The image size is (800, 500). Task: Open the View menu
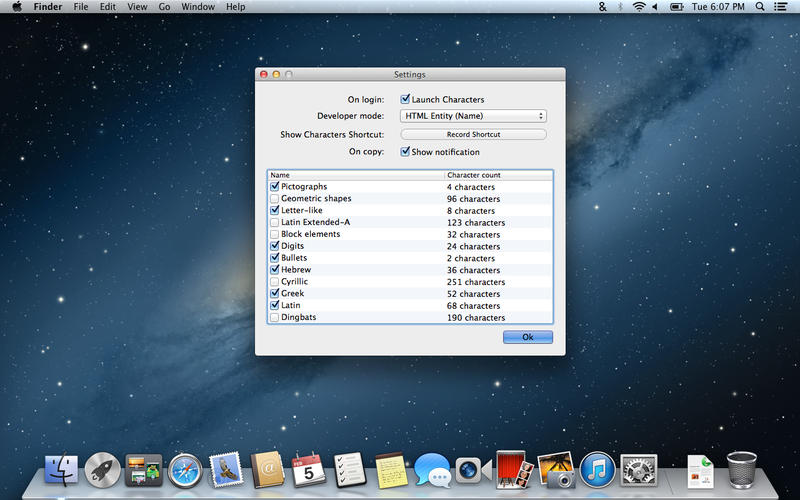pyautogui.click(x=137, y=7)
